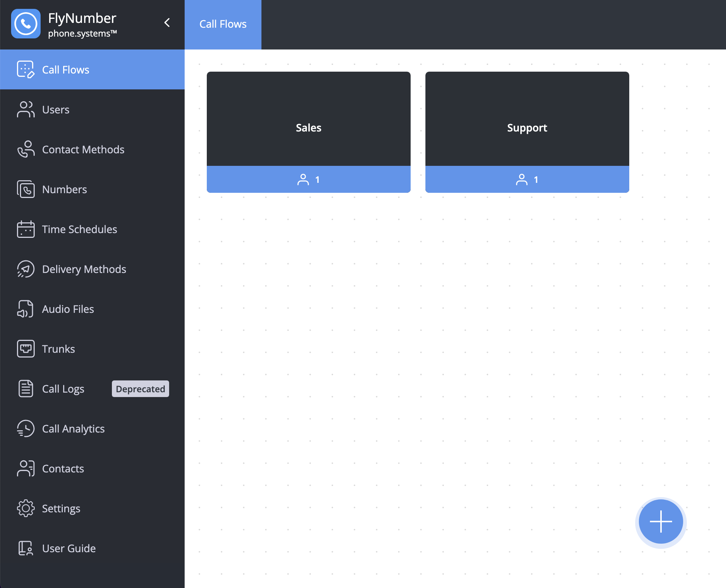Collapse the sidebar with the chevron arrow
This screenshot has width=726, height=588.
point(167,23)
